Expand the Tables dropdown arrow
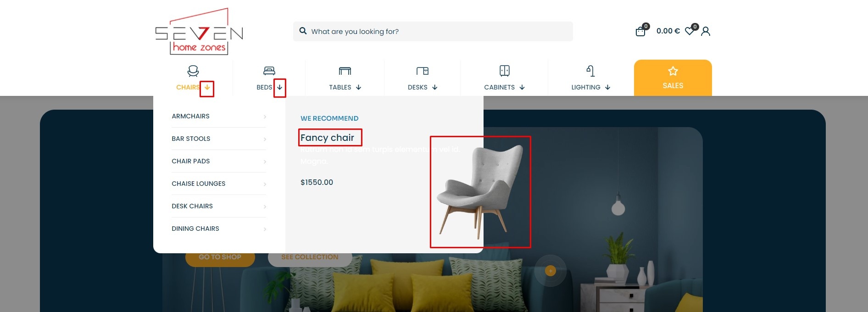This screenshot has height=312, width=868. (x=359, y=88)
